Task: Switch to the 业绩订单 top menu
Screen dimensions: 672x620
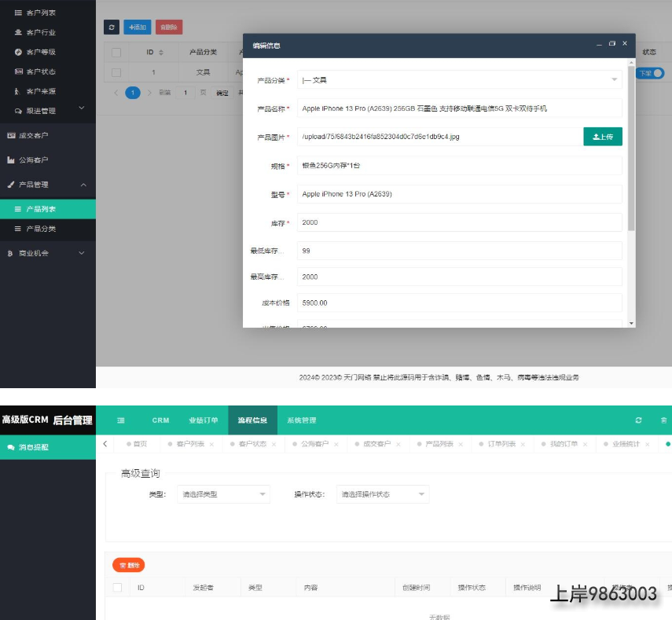Action: click(204, 420)
